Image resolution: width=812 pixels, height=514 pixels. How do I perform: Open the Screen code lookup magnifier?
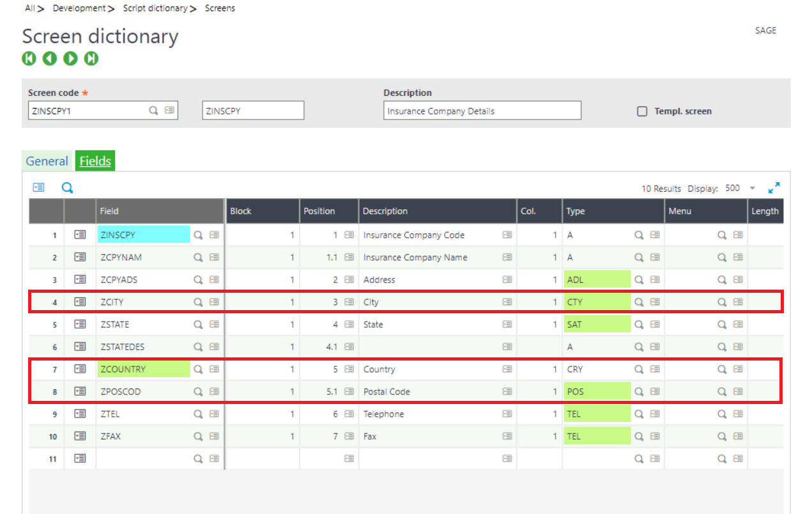[153, 110]
